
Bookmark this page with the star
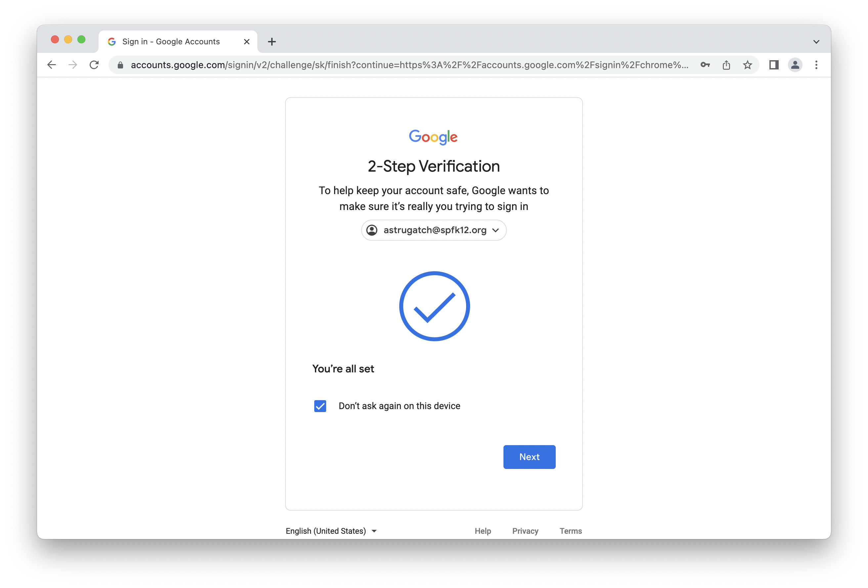click(747, 65)
